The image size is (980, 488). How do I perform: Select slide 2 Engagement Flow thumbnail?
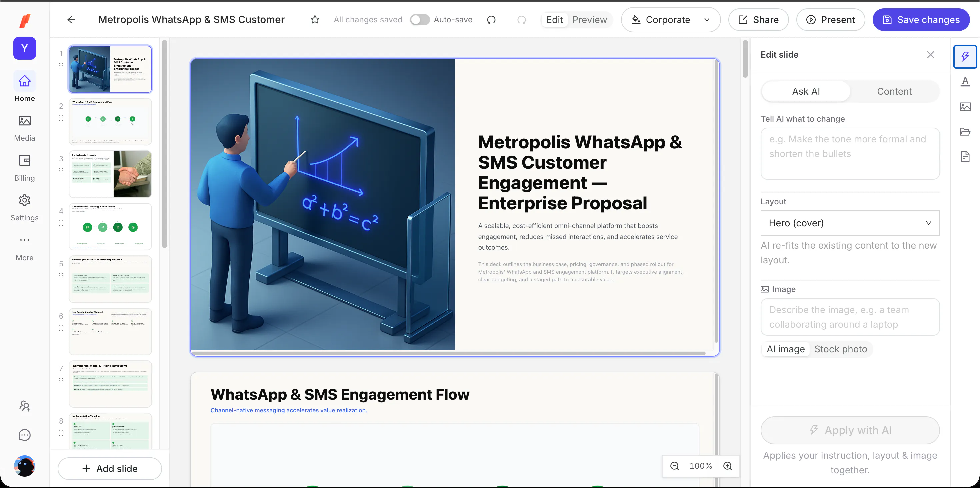tap(110, 122)
